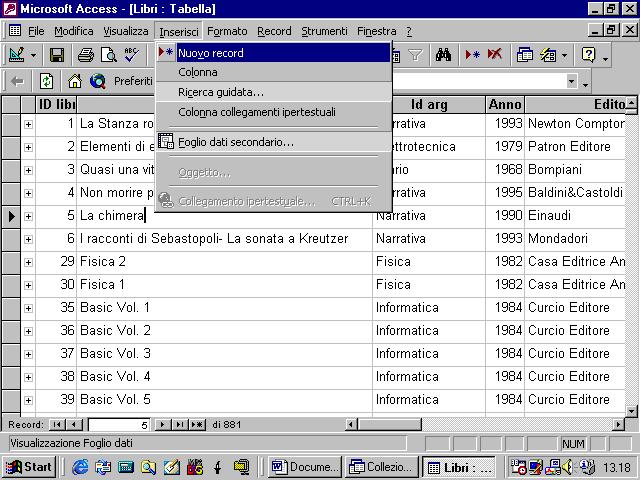Click the Web toolbar Back arrow
The height and width of the screenshot is (480, 640).
coord(17,81)
